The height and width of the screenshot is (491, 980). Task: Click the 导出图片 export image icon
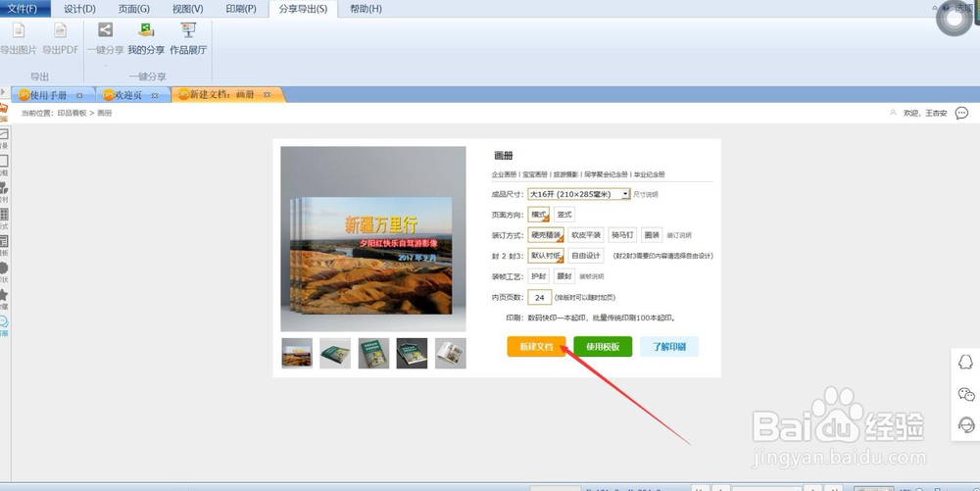(x=18, y=30)
